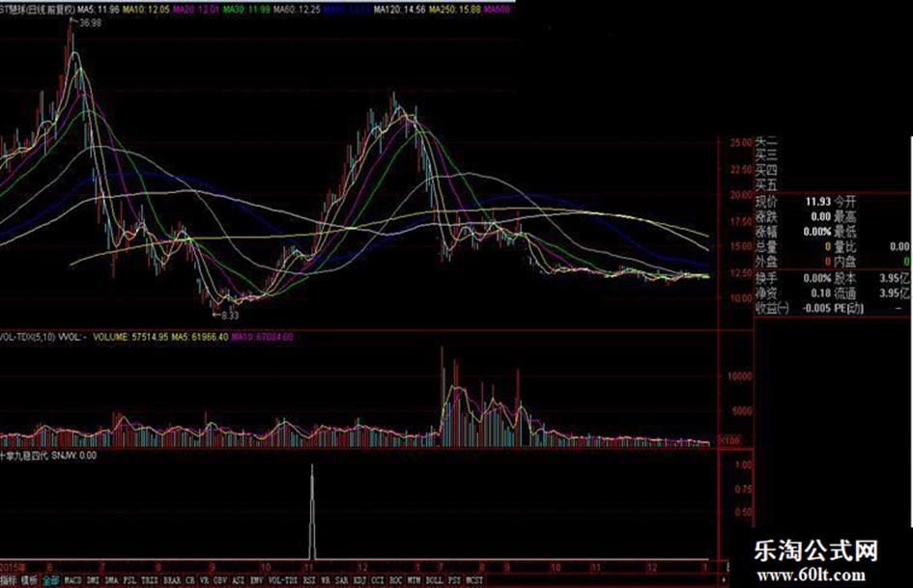Click the VOLUME: 57514.95 readout

(x=130, y=337)
